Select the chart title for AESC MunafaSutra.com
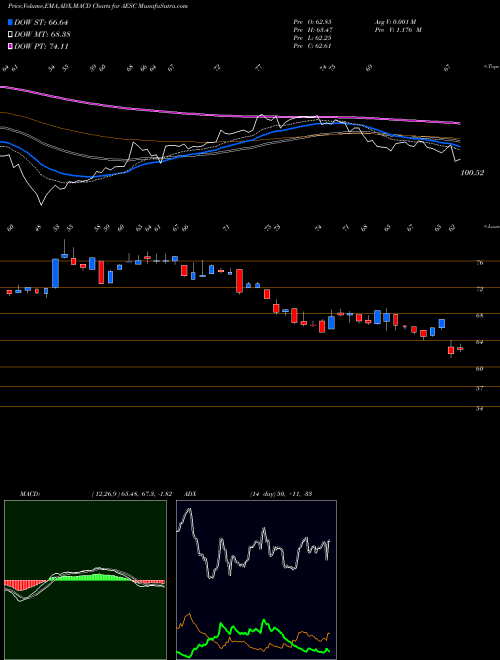The height and width of the screenshot is (660, 500). click(x=98, y=6)
